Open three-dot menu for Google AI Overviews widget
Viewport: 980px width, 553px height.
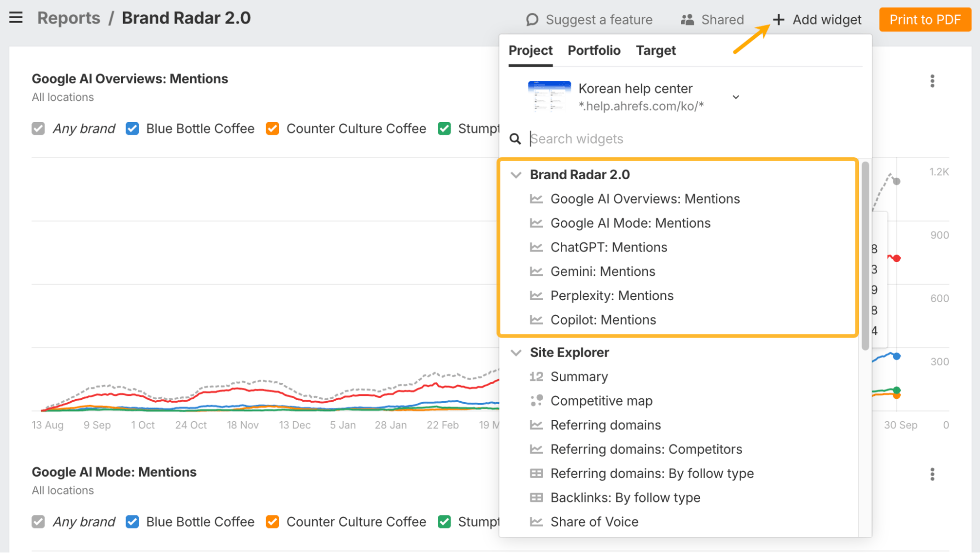click(932, 81)
